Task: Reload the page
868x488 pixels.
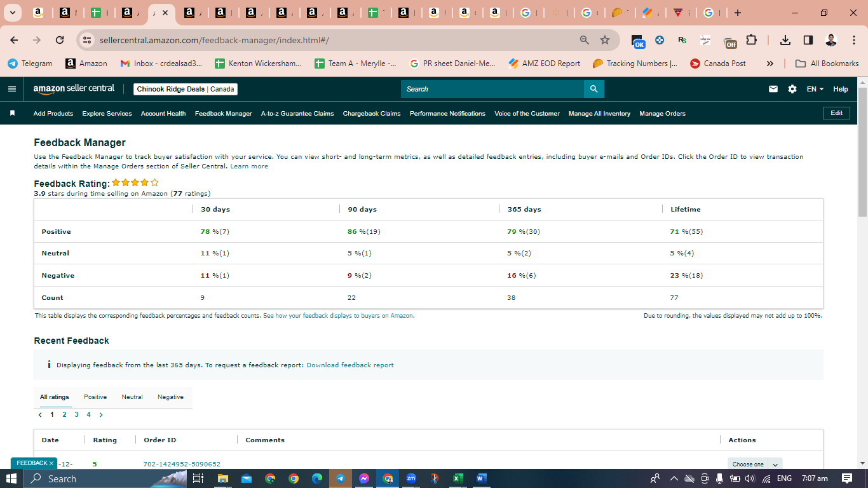Action: [x=60, y=40]
